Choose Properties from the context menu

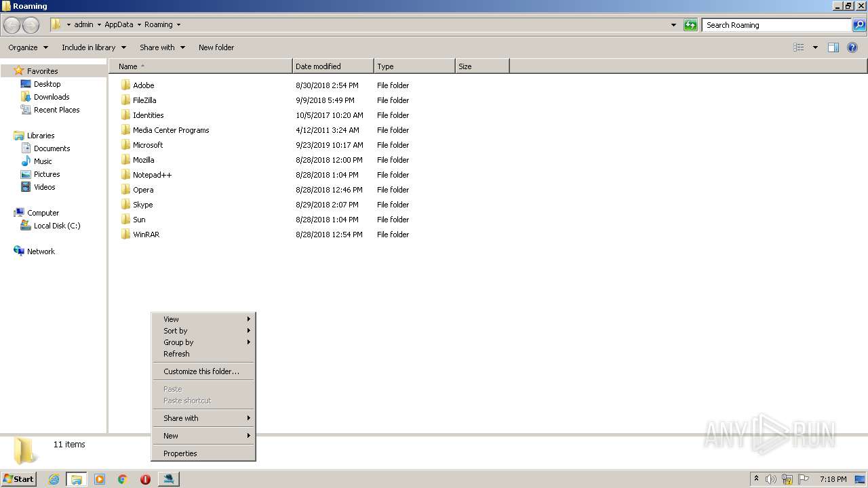[203, 453]
